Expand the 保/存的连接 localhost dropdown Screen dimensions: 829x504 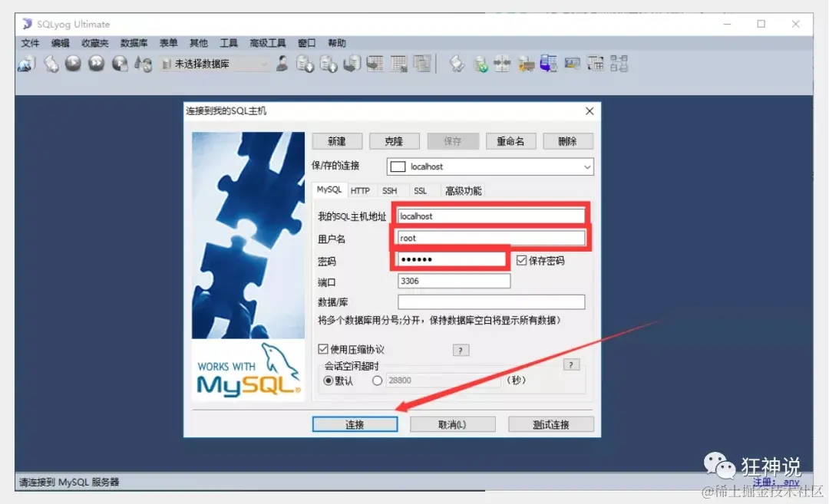pyautogui.click(x=490, y=166)
